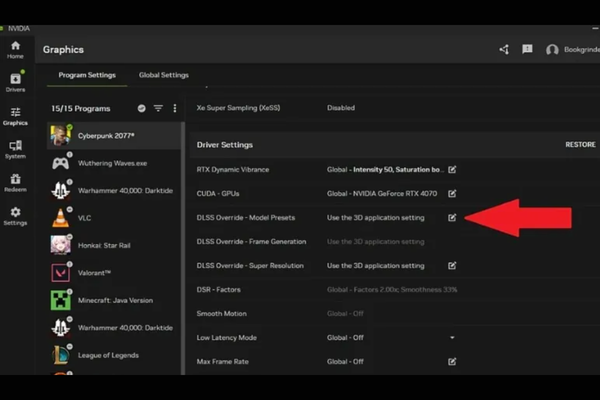Click the program list scrollbar

[183, 248]
